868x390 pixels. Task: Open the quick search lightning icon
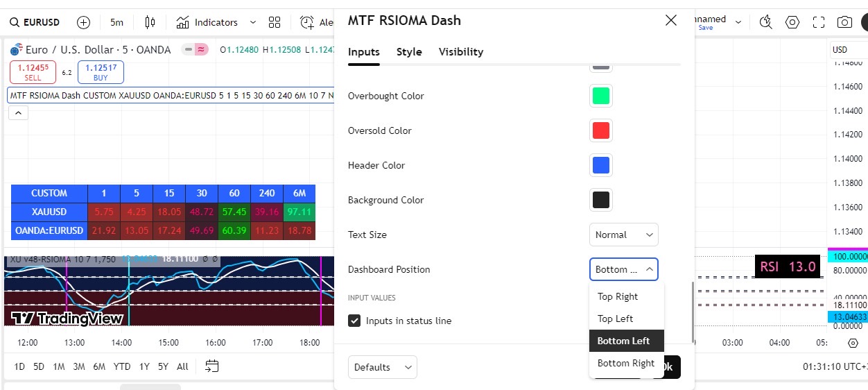pos(765,22)
